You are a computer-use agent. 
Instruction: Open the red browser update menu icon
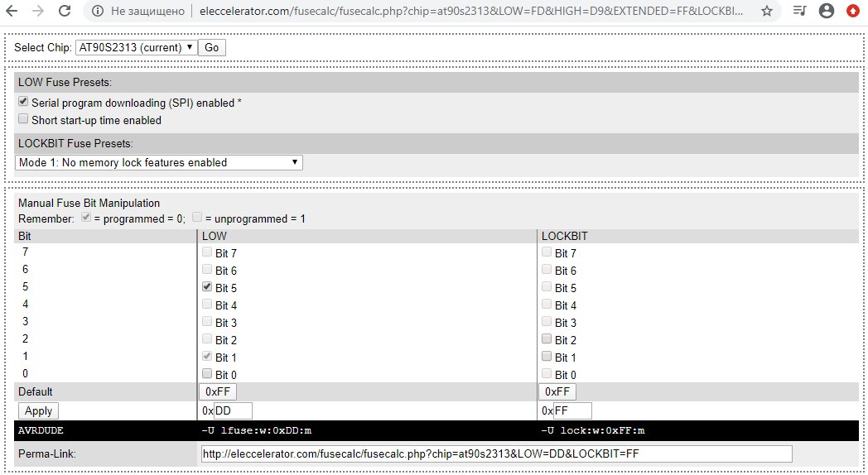tap(853, 11)
